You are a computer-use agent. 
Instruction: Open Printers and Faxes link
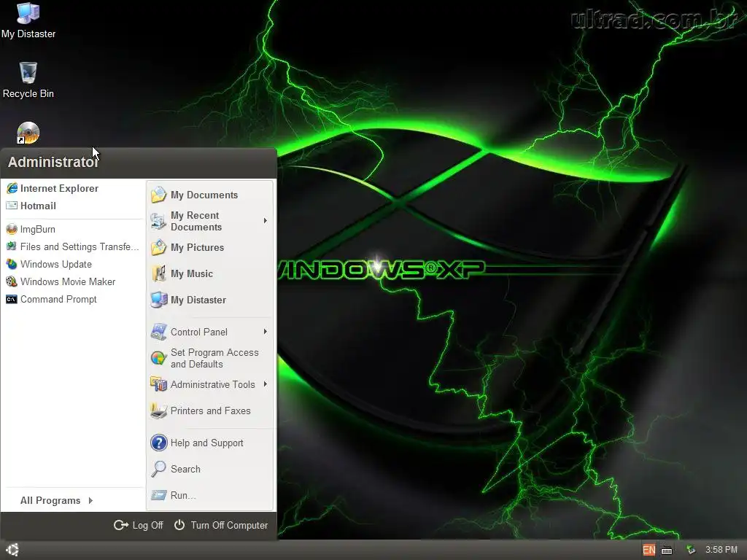pyautogui.click(x=210, y=411)
